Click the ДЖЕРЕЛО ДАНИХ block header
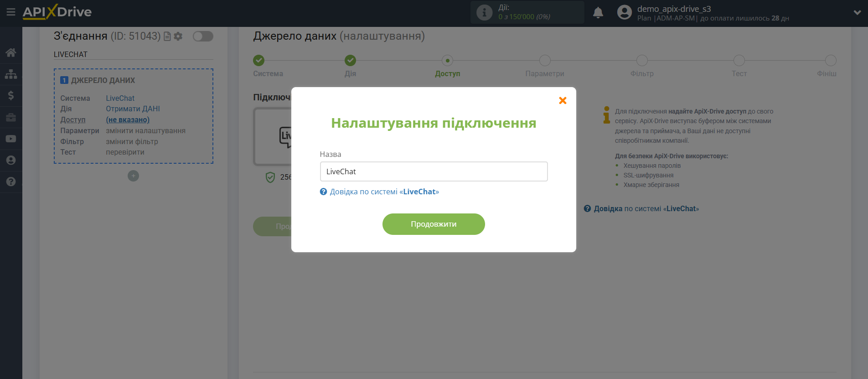This screenshot has width=868, height=379. tap(103, 80)
